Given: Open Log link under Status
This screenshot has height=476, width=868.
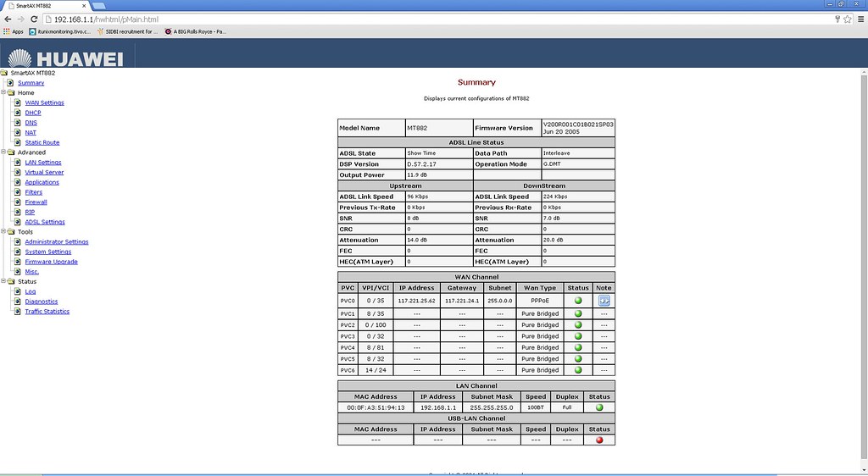Looking at the screenshot, I should pos(31,292).
